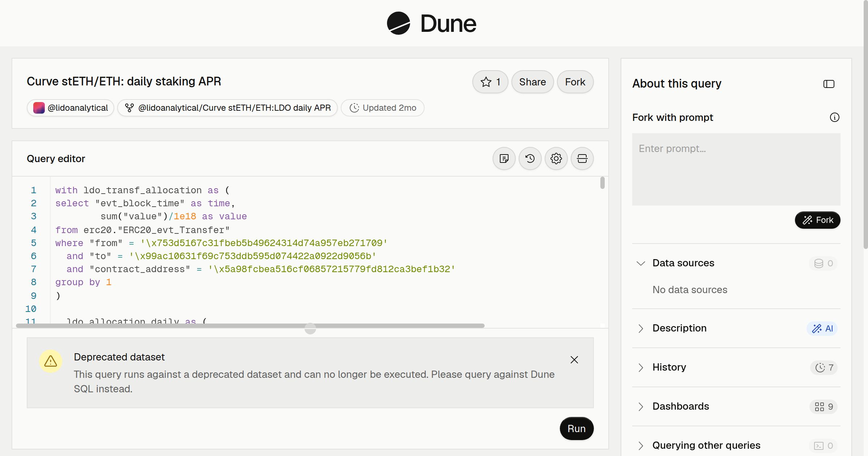Open @lidoanalytical author profile chip
This screenshot has height=456, width=868.
click(x=71, y=108)
